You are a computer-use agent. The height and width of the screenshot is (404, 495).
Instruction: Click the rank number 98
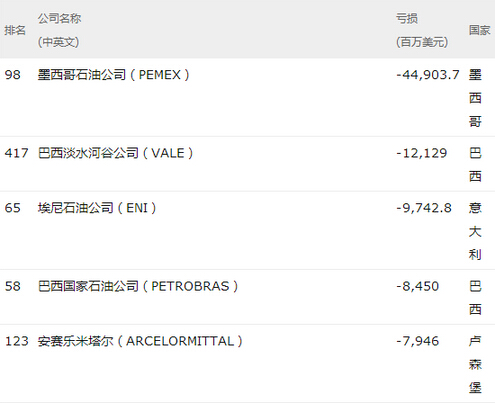13,75
